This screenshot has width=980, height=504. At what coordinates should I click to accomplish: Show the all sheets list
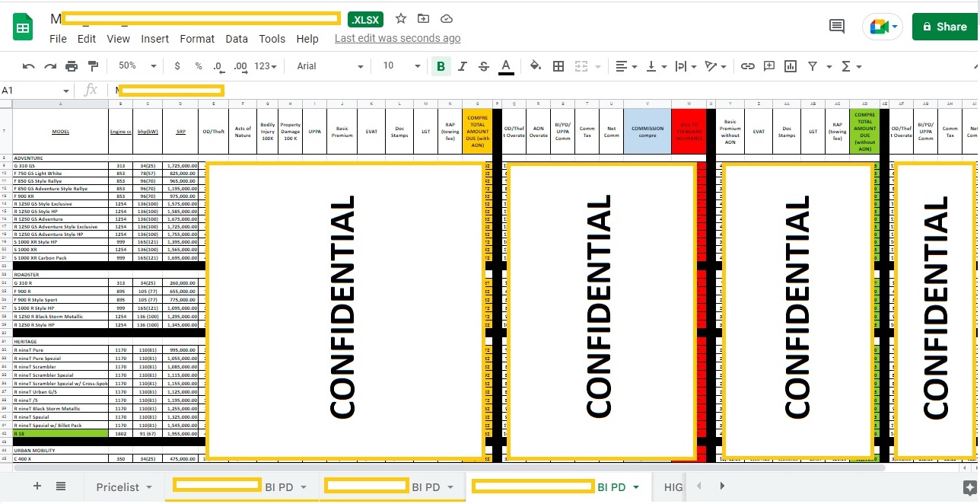pyautogui.click(x=61, y=486)
